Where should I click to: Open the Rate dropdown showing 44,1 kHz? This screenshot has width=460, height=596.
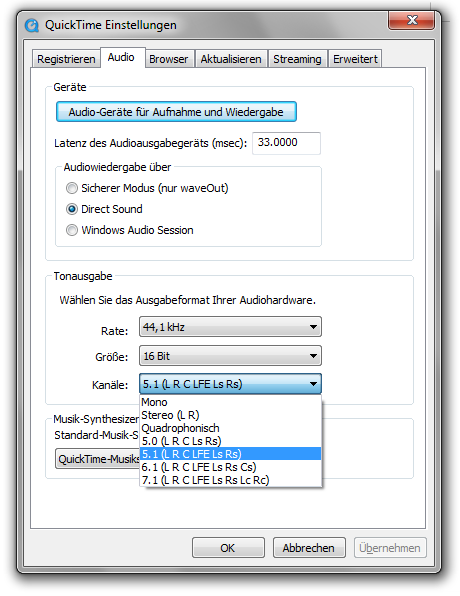230,327
